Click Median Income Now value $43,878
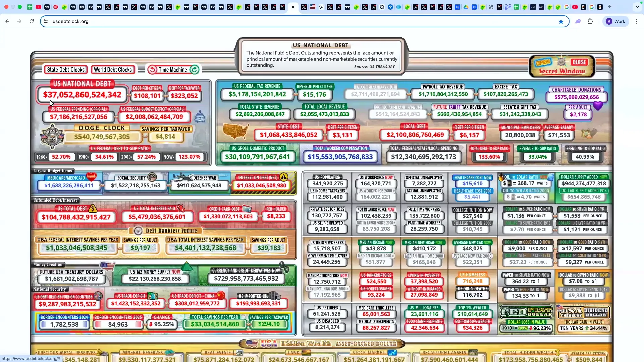Screen dimensions: 644x362 click(x=376, y=248)
